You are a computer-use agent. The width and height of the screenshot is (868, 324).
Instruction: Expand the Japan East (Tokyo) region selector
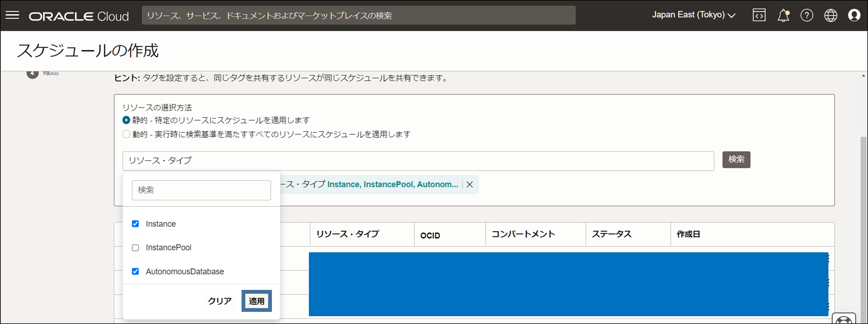click(693, 15)
